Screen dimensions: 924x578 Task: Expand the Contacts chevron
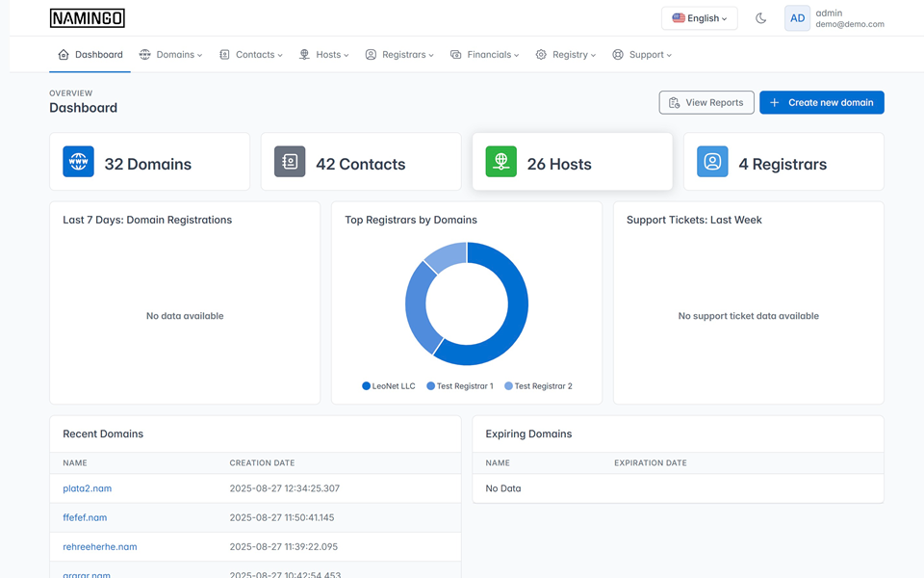click(x=280, y=55)
